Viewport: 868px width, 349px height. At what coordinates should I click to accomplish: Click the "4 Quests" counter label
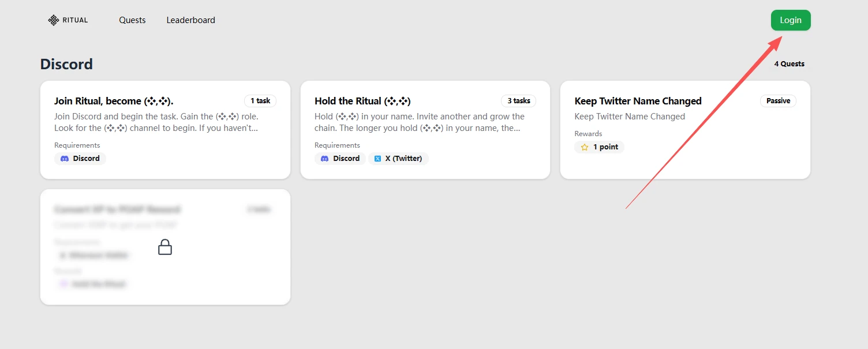pos(789,64)
